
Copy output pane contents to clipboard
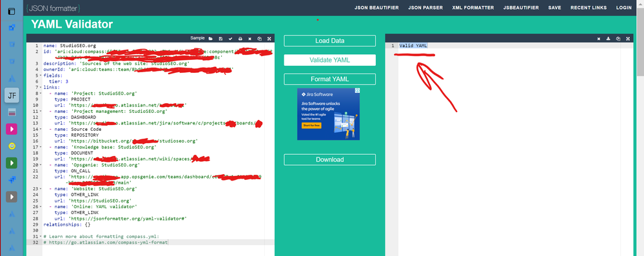point(618,39)
